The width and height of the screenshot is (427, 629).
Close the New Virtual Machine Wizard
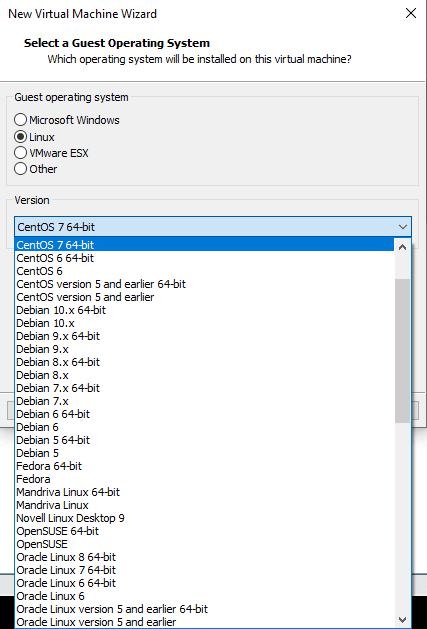click(411, 14)
